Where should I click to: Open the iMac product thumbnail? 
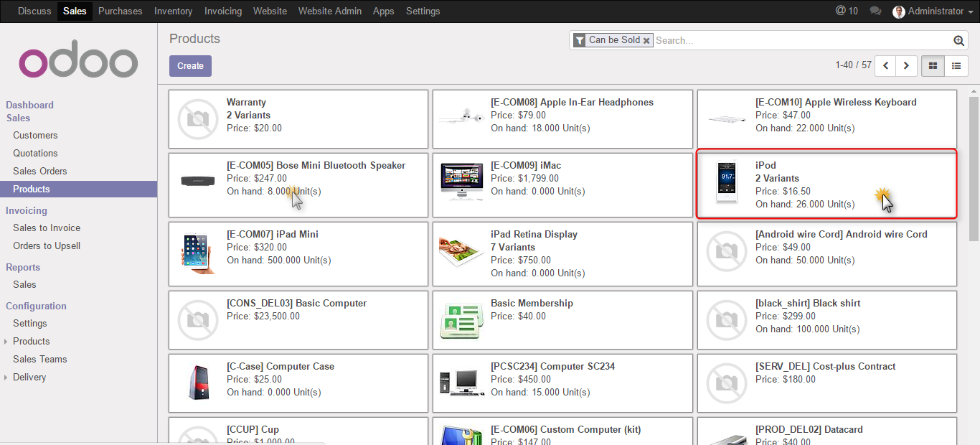[461, 182]
